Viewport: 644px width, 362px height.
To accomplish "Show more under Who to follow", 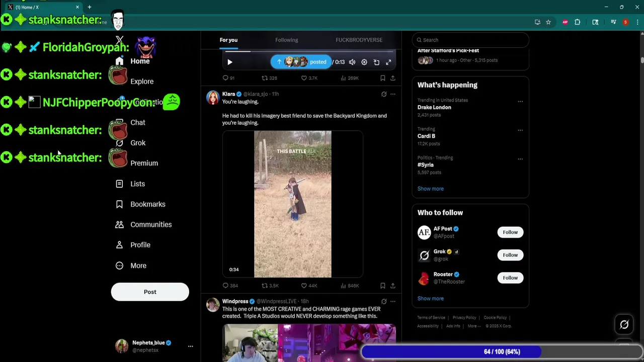I will (431, 299).
